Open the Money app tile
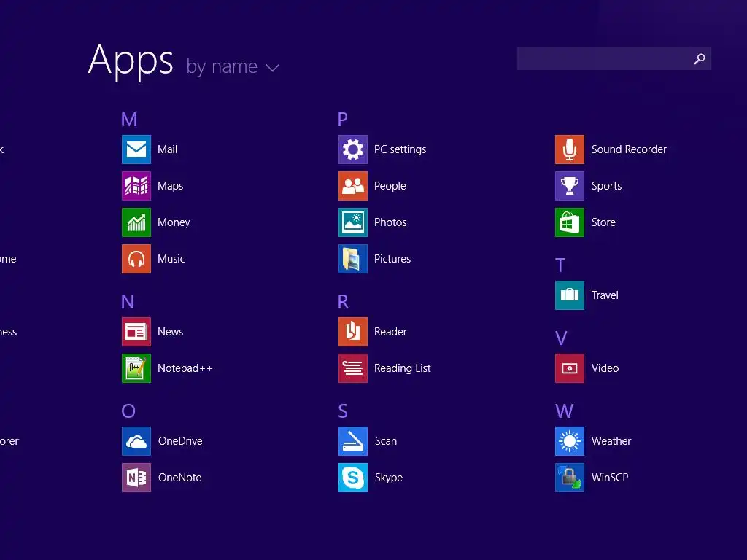This screenshot has height=560, width=747. [136, 222]
